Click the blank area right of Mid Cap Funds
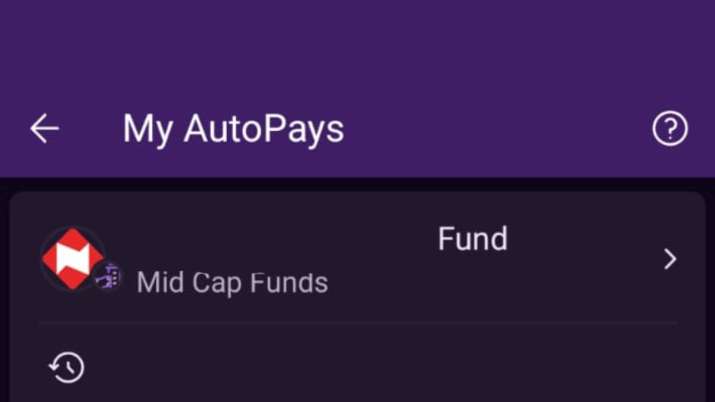 480,283
